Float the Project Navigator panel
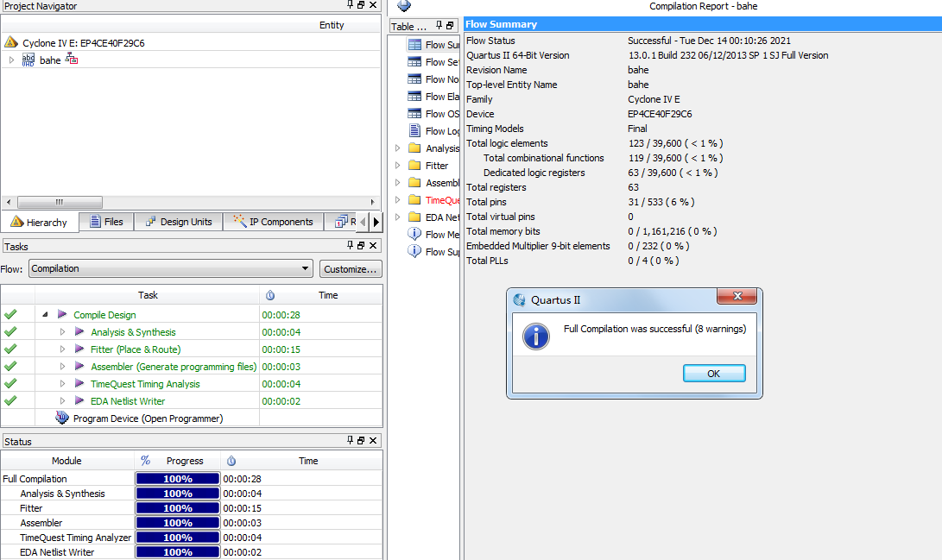942x560 pixels. click(361, 5)
